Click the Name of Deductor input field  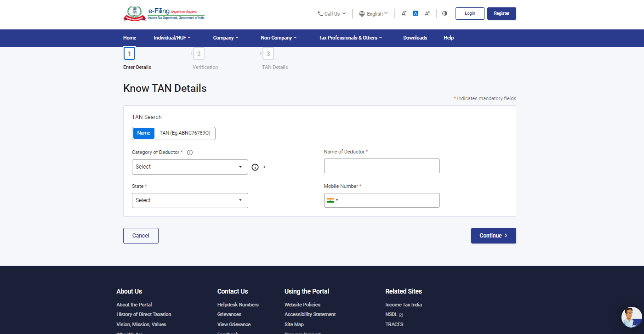(382, 166)
